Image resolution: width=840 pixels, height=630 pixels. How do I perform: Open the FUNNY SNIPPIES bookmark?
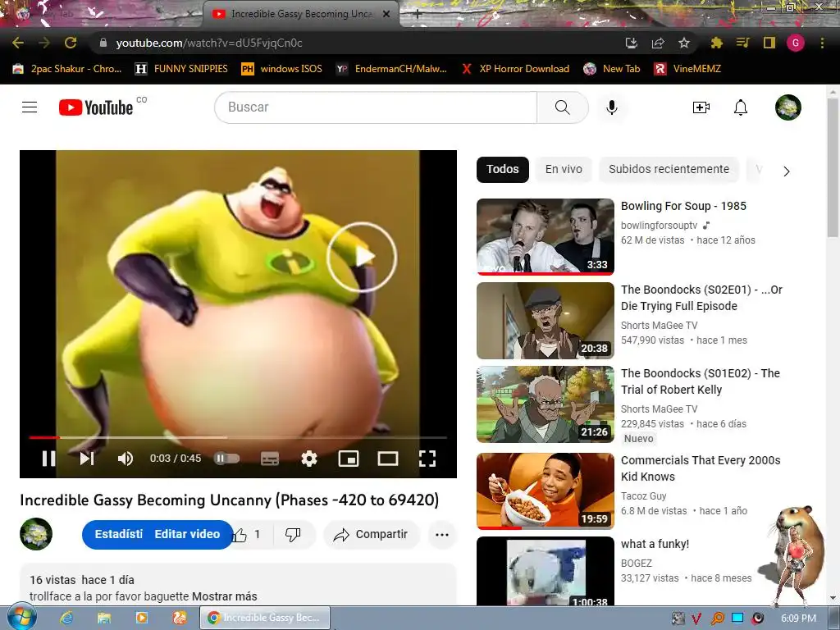click(x=181, y=69)
